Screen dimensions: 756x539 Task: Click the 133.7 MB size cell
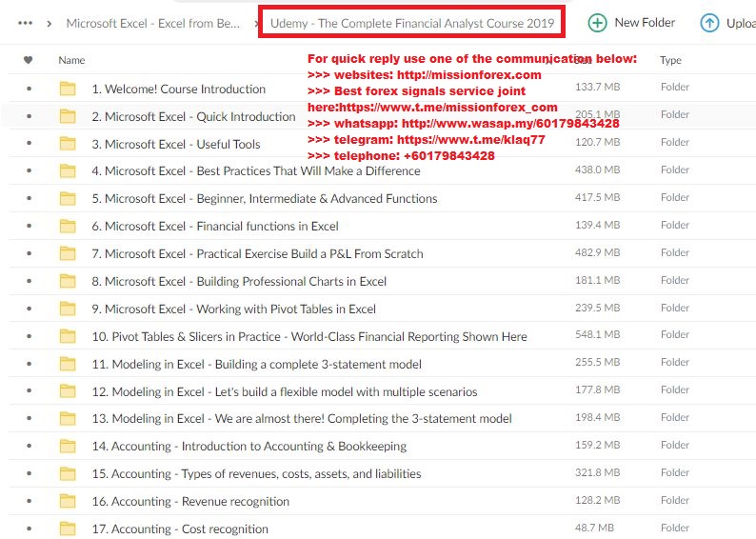[597, 87]
